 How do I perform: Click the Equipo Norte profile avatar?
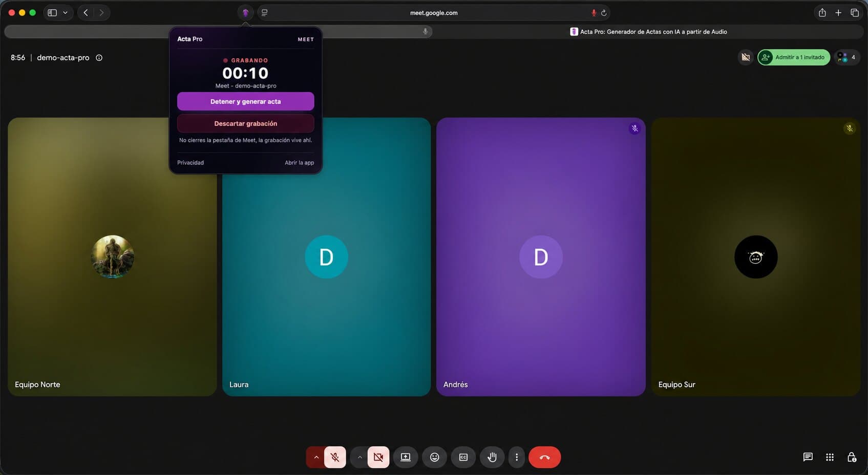(112, 257)
